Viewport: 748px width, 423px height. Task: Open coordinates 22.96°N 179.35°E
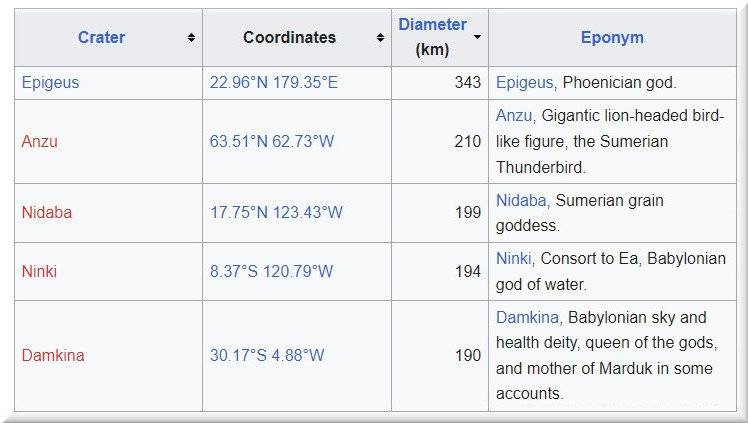tap(274, 83)
